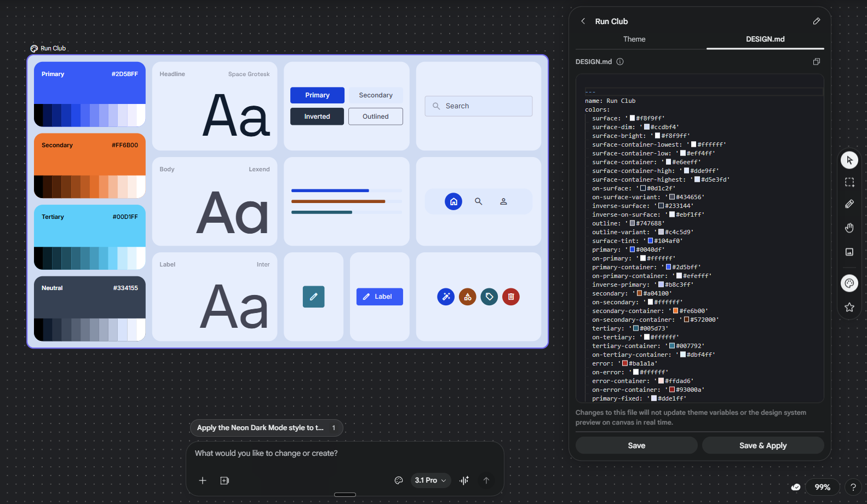867x504 pixels.
Task: Select the Primary #2D5BFF color card
Action: pyautogui.click(x=90, y=94)
